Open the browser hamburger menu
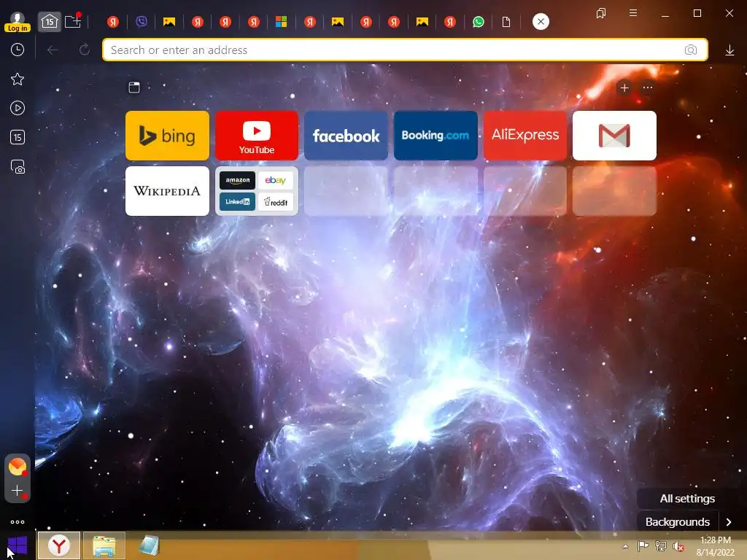Viewport: 747px width, 560px height. pos(633,13)
